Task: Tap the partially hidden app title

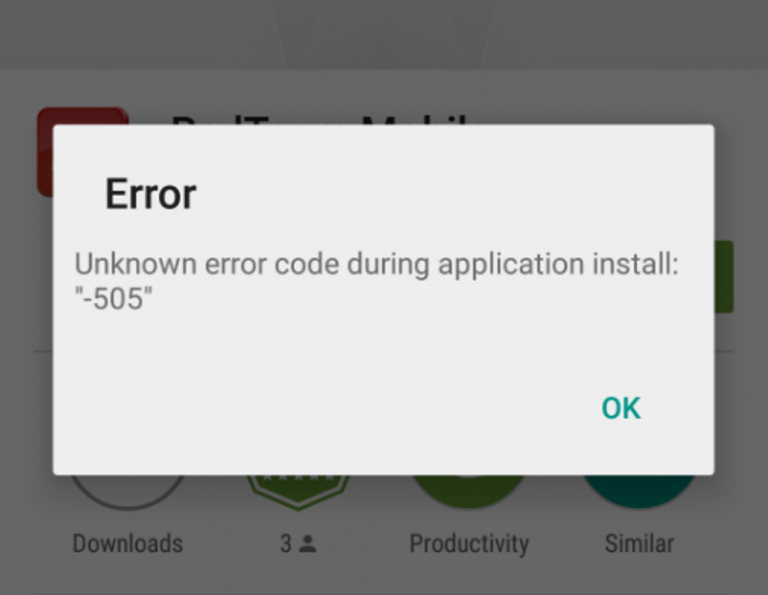Action: coord(323,119)
